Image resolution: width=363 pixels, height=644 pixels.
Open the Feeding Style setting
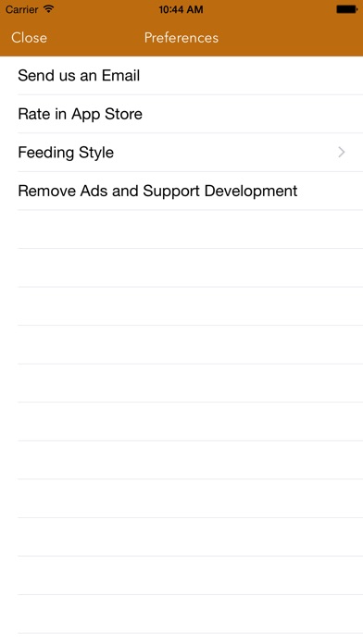(181, 153)
